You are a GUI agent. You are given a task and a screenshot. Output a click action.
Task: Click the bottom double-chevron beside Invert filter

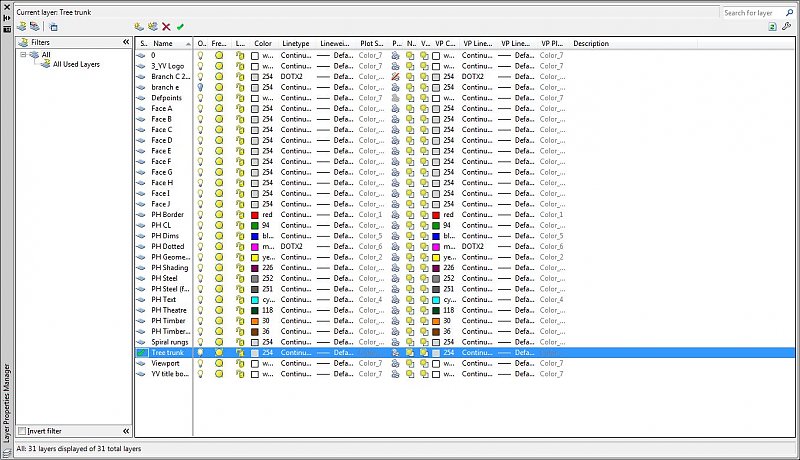click(126, 431)
